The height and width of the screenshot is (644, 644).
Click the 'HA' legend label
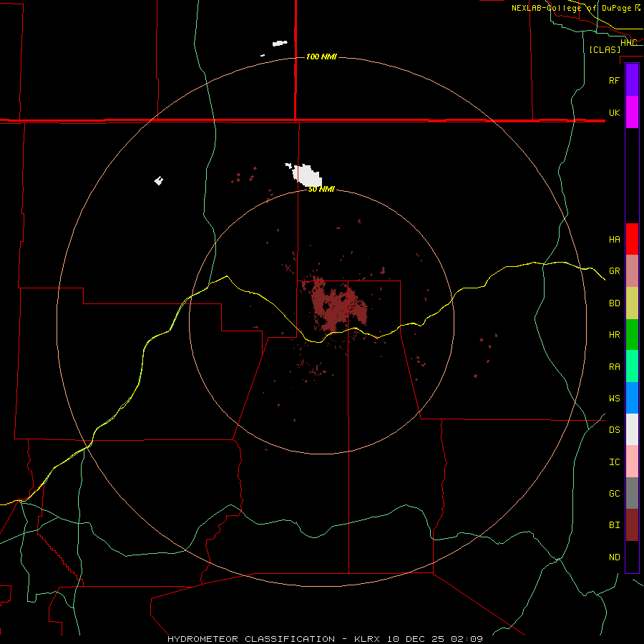(614, 239)
